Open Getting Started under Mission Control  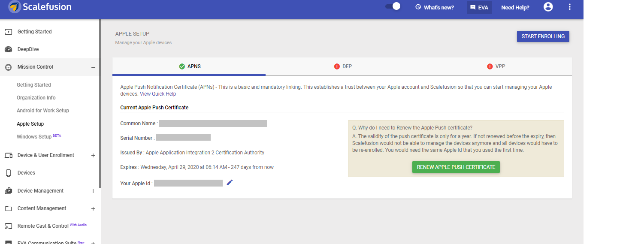click(x=34, y=85)
